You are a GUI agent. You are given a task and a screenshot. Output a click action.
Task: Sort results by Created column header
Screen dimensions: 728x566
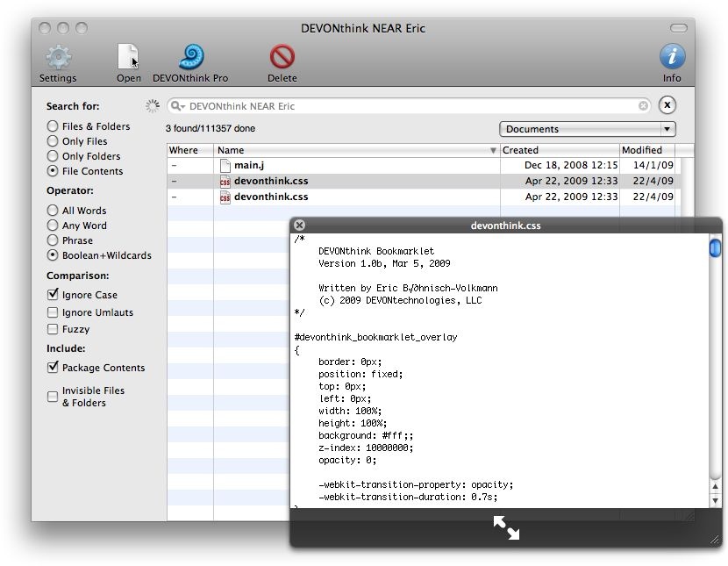pyautogui.click(x=559, y=150)
